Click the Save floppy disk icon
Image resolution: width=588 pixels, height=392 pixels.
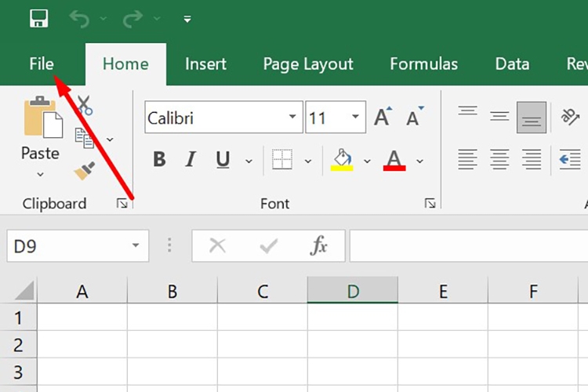[x=39, y=18]
